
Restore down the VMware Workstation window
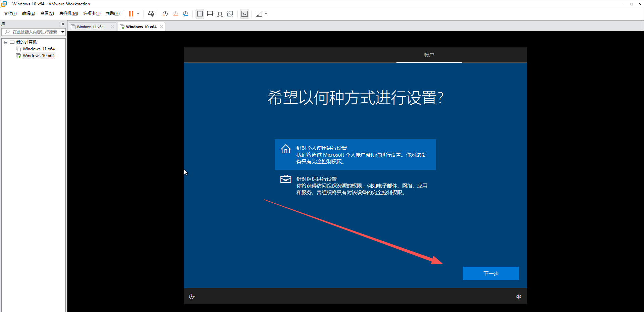click(632, 4)
